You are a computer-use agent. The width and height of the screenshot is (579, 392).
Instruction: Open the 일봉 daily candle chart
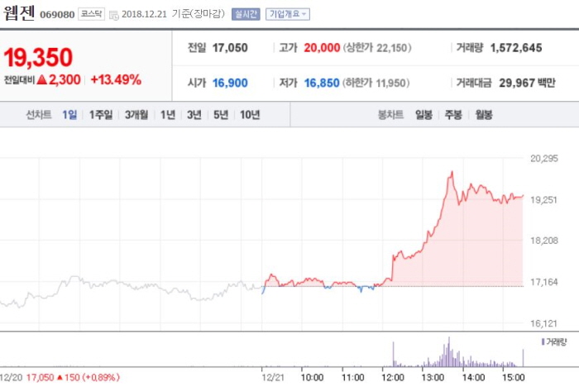(x=423, y=115)
